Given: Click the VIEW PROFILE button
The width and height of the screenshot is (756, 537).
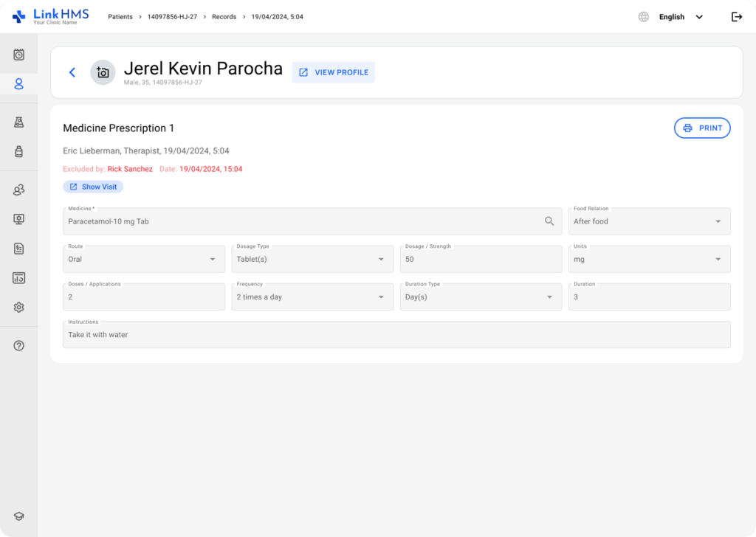Looking at the screenshot, I should click(x=333, y=72).
